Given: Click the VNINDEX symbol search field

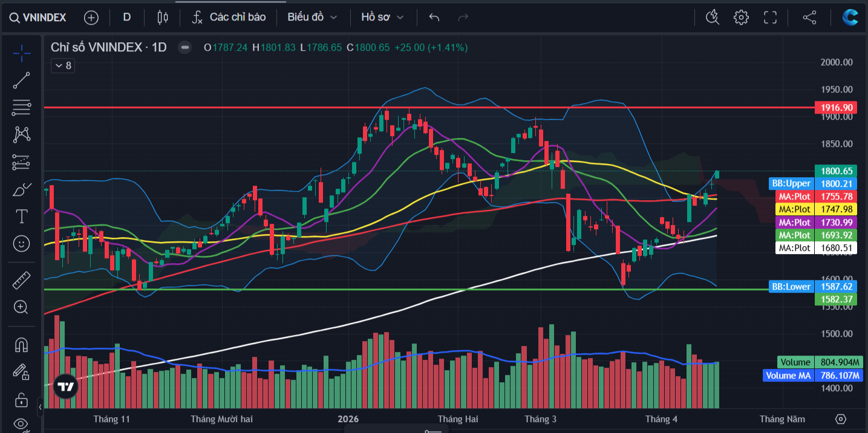Looking at the screenshot, I should [39, 18].
